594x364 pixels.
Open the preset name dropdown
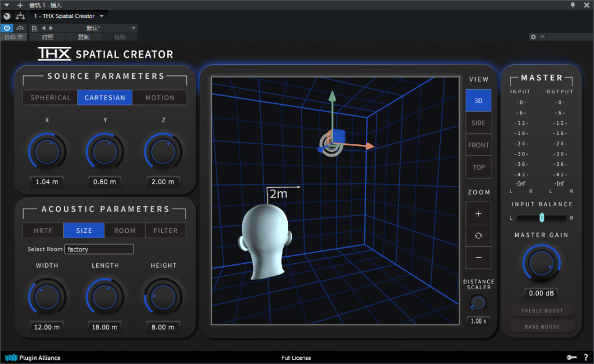point(96,28)
